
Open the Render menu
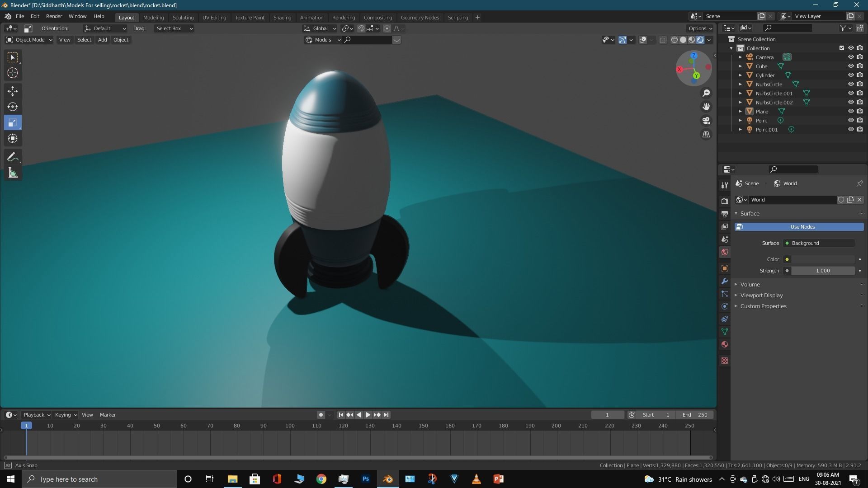(x=54, y=16)
